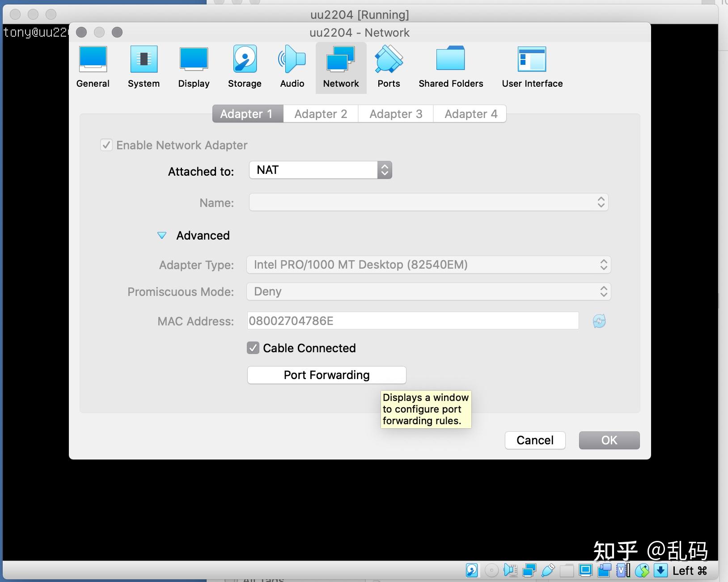Open the Storage settings page
728x582 pixels.
pos(244,66)
